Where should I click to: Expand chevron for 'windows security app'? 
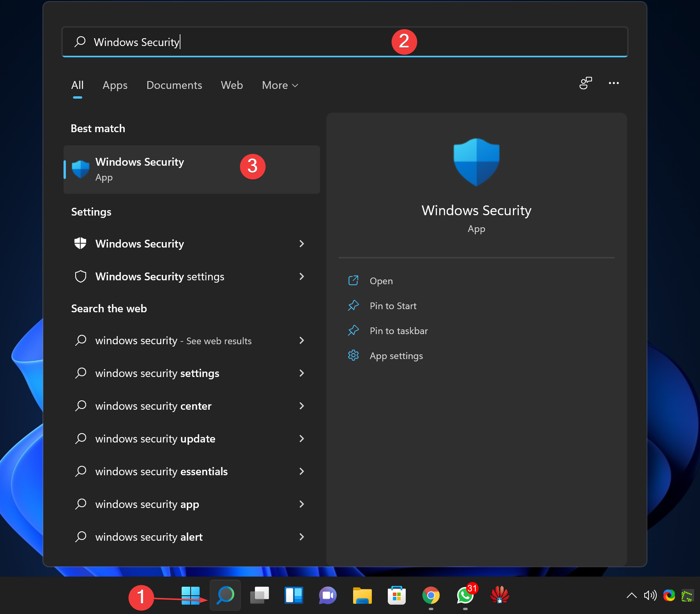pos(302,504)
